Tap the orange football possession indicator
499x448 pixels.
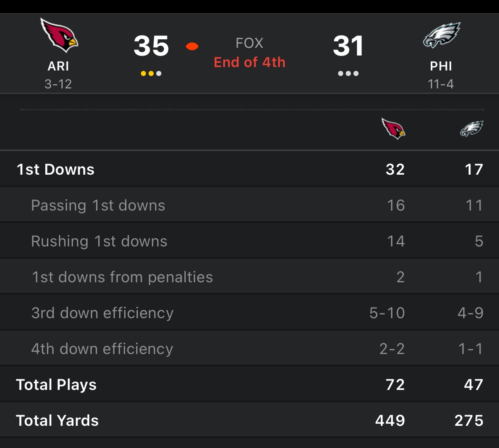pyautogui.click(x=192, y=47)
